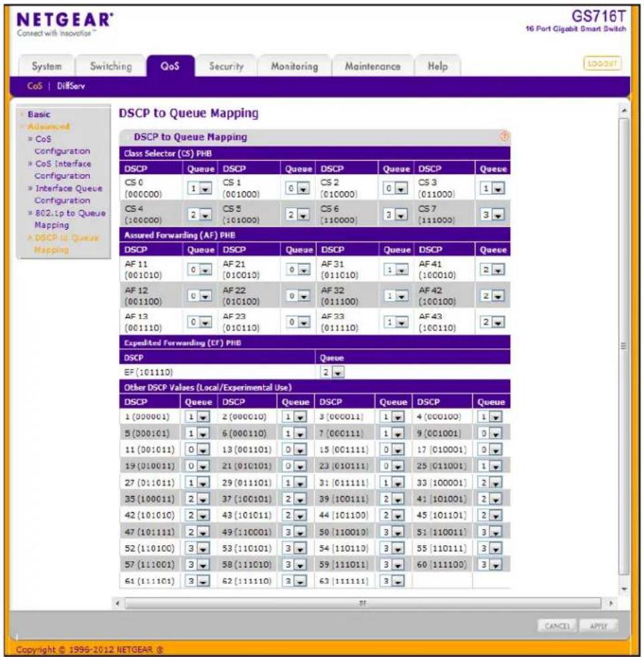Click the vertical scrollbar down arrow
Screen dimensions: 644x657
coord(624,589)
